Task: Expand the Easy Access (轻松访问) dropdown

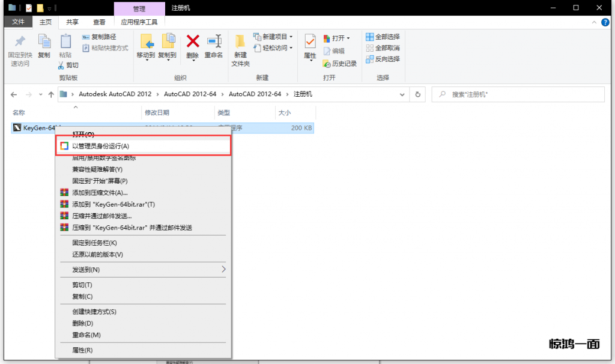Action: (273, 48)
